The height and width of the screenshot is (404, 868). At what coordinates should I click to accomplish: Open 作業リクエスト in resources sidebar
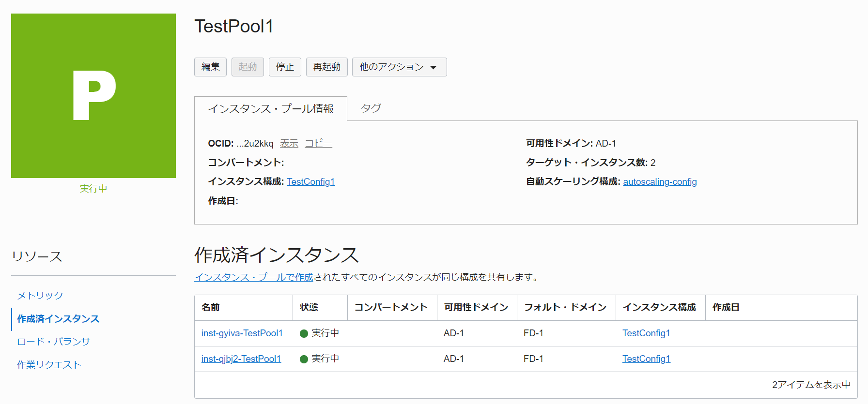pyautogui.click(x=49, y=365)
